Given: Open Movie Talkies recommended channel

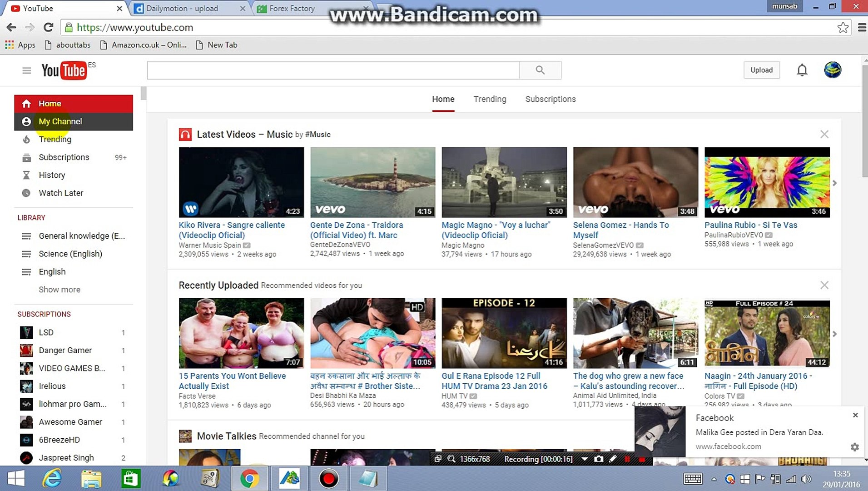Looking at the screenshot, I should tap(226, 436).
